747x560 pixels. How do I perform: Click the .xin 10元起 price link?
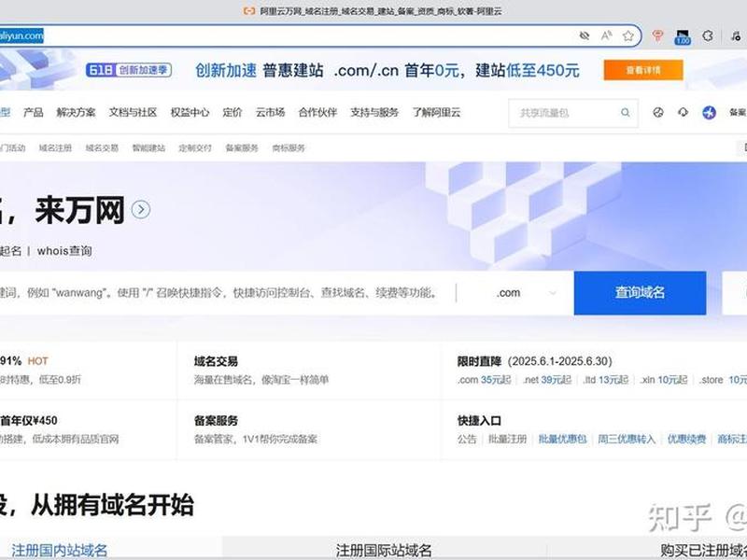664,380
